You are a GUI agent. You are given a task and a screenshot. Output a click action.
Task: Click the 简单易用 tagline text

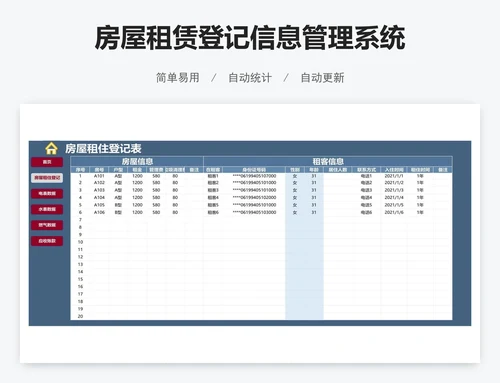tap(178, 78)
